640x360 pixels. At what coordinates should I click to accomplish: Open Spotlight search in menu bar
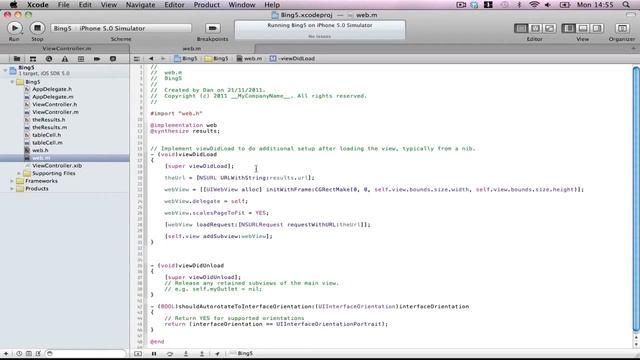click(626, 5)
